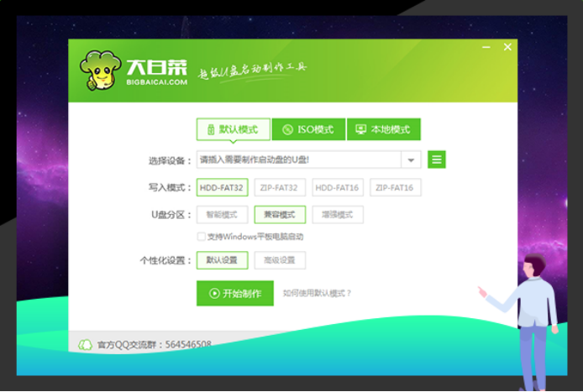Expand the 选择设备 dropdown arrow
The height and width of the screenshot is (392, 583).
coord(411,159)
